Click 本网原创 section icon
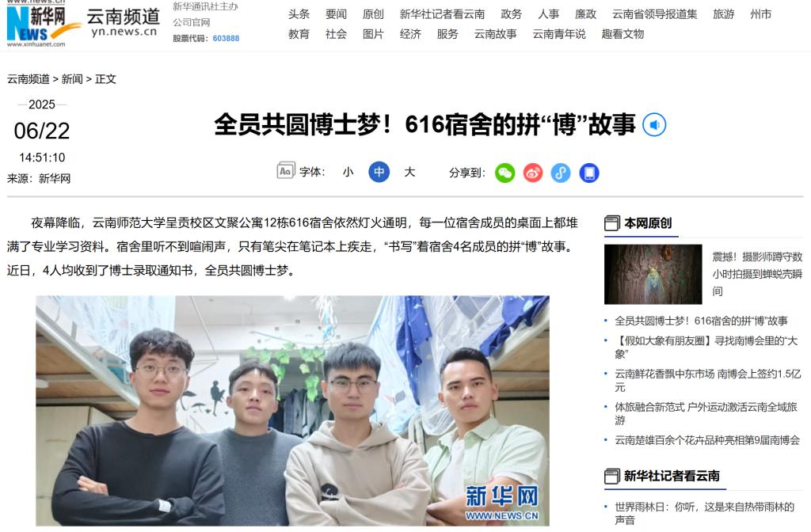Viewport: 811px width, 532px height. point(612,223)
